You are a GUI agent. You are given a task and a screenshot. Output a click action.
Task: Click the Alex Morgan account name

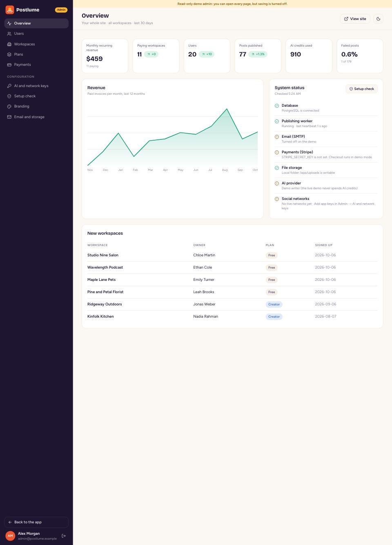point(29,534)
